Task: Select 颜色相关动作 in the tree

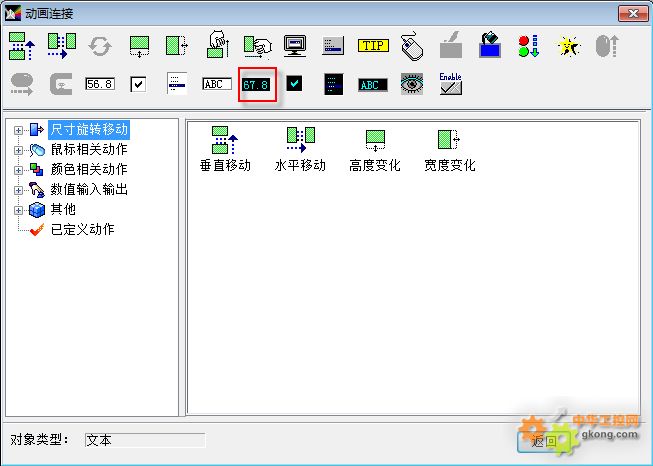Action: [89, 169]
